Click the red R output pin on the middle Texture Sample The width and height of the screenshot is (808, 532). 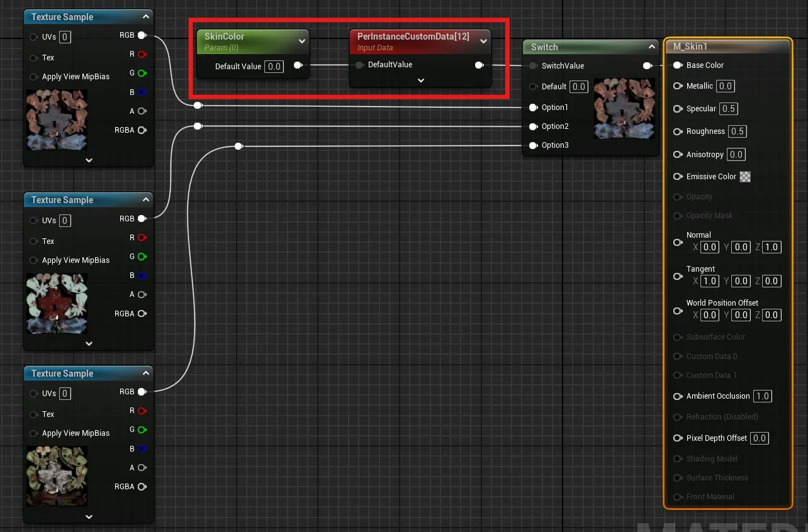142,237
